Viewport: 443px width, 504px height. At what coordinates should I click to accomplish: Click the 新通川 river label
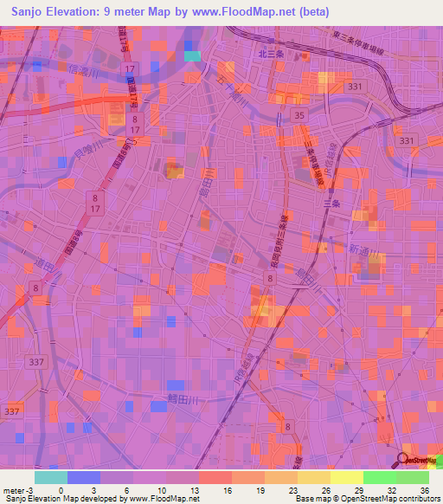364,251
